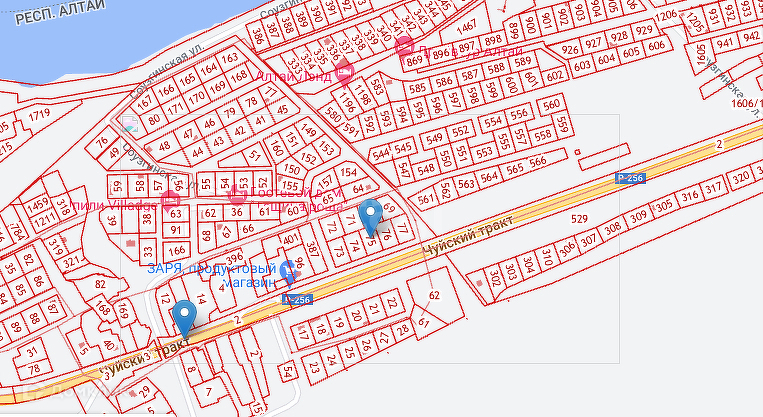Click parcel number 1467

point(466,26)
